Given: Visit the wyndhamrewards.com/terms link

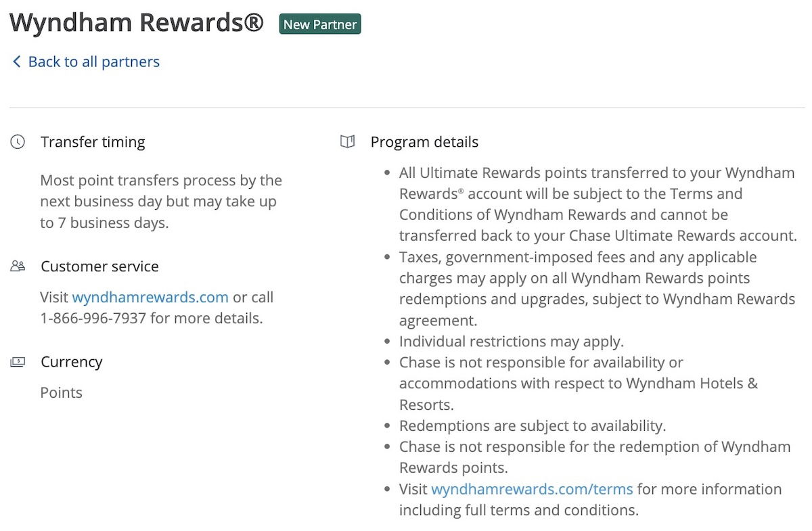Looking at the screenshot, I should point(532,489).
